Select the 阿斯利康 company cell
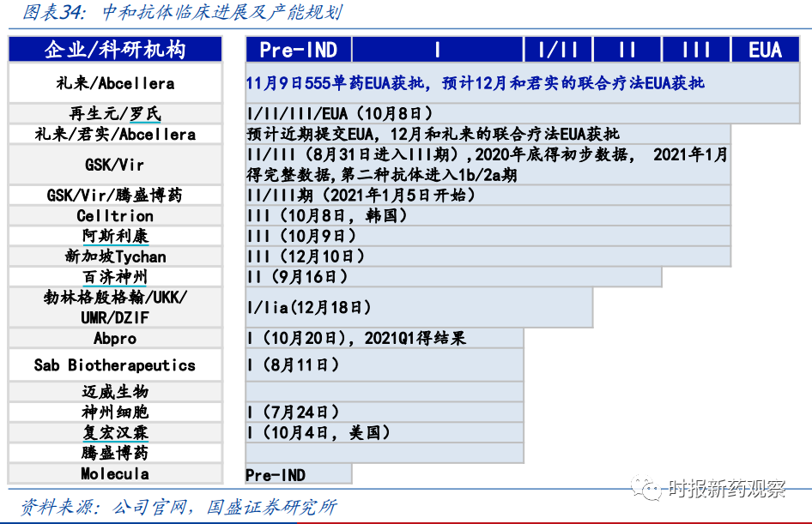Screen dimensions: 812x524 tap(115, 236)
